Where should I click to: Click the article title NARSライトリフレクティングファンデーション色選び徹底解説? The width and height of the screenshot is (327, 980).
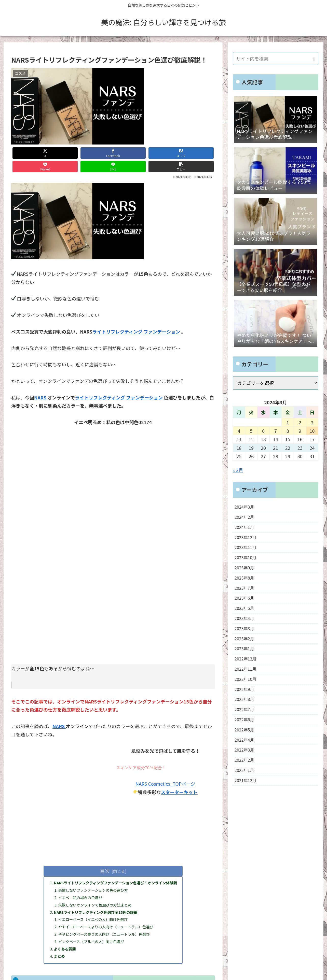(109, 60)
